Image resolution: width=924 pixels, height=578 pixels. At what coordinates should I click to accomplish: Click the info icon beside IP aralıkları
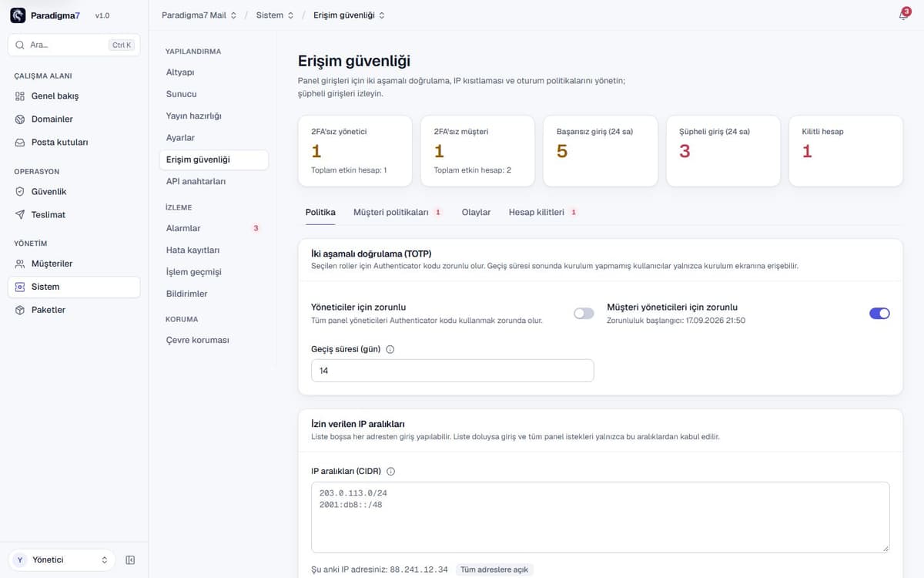[390, 472]
